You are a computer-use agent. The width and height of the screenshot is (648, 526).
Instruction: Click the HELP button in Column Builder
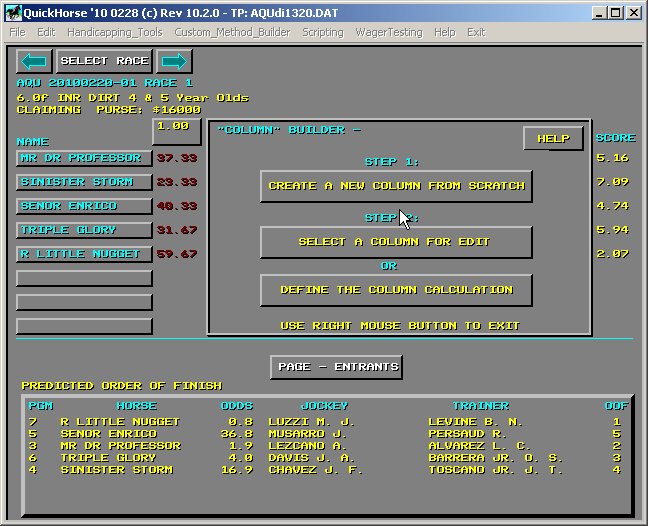point(553,139)
